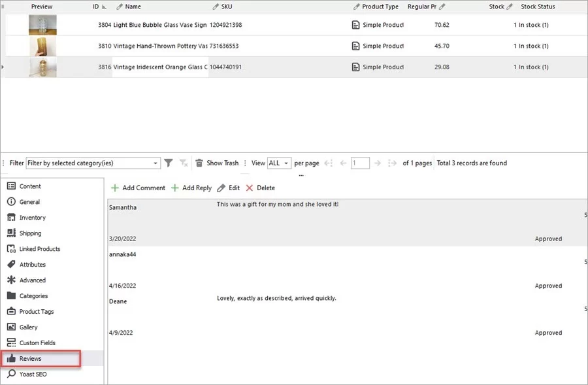The height and width of the screenshot is (385, 588).
Task: Open the Custom Fields panel
Action: pyautogui.click(x=36, y=343)
